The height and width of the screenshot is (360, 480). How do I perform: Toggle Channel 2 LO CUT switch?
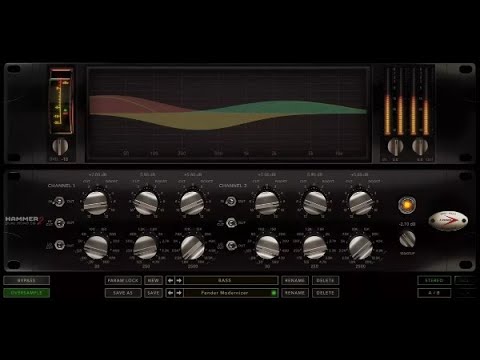pyautogui.click(x=231, y=246)
